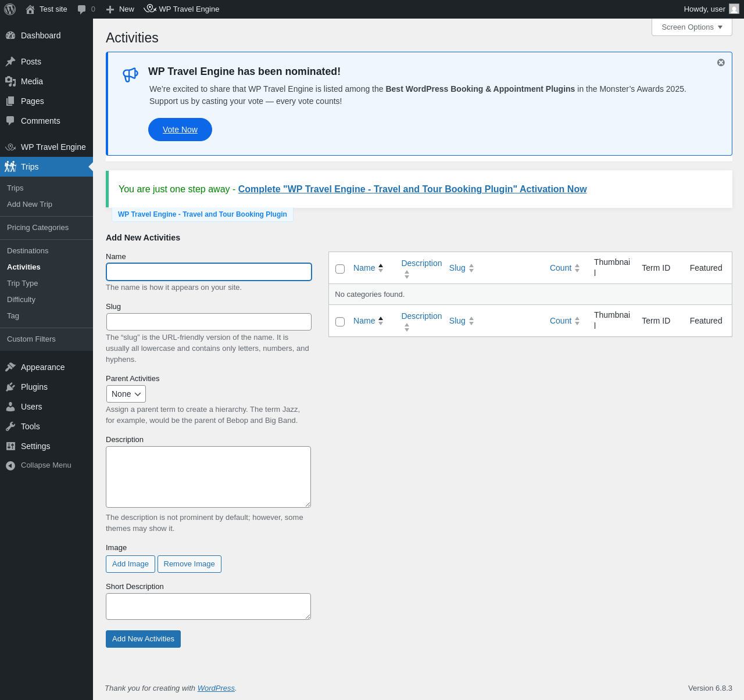This screenshot has height=700, width=744.
Task: Sort by Slug in the table footer
Action: pyautogui.click(x=462, y=321)
